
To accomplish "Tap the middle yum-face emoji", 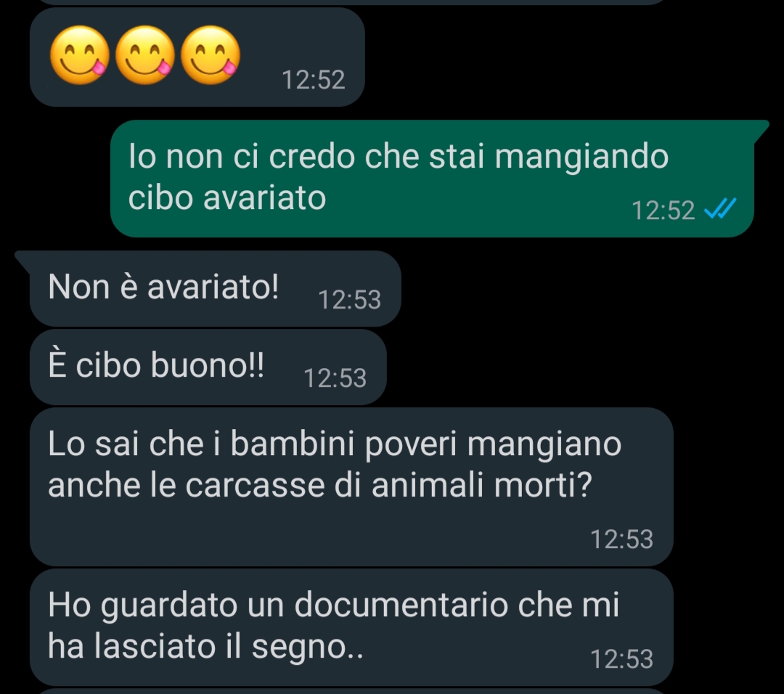I will [x=145, y=55].
